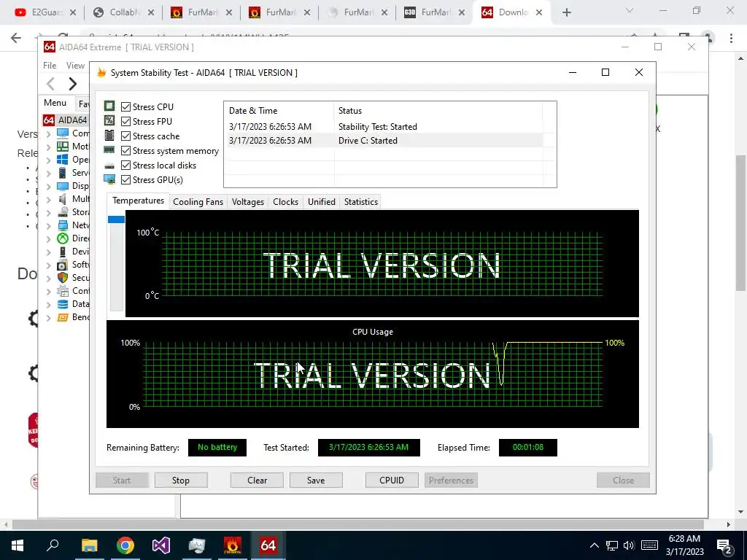Select the Network icon in AIDA64 tree

[x=63, y=225]
